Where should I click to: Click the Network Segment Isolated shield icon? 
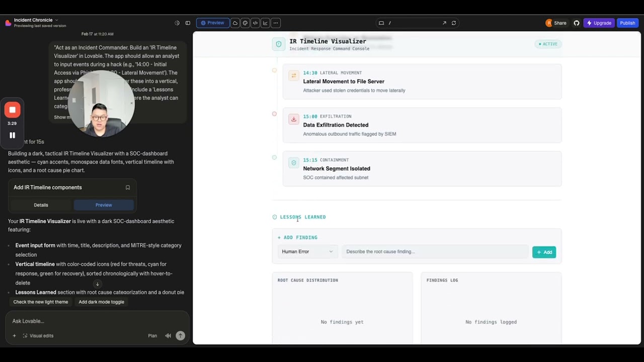click(293, 163)
